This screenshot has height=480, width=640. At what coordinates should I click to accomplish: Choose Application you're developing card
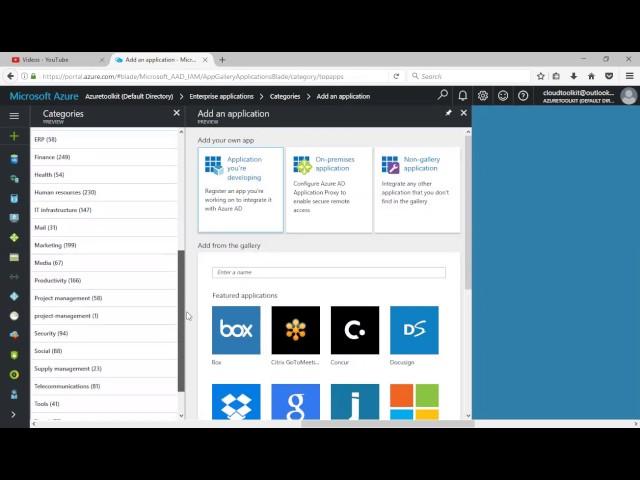(241, 190)
